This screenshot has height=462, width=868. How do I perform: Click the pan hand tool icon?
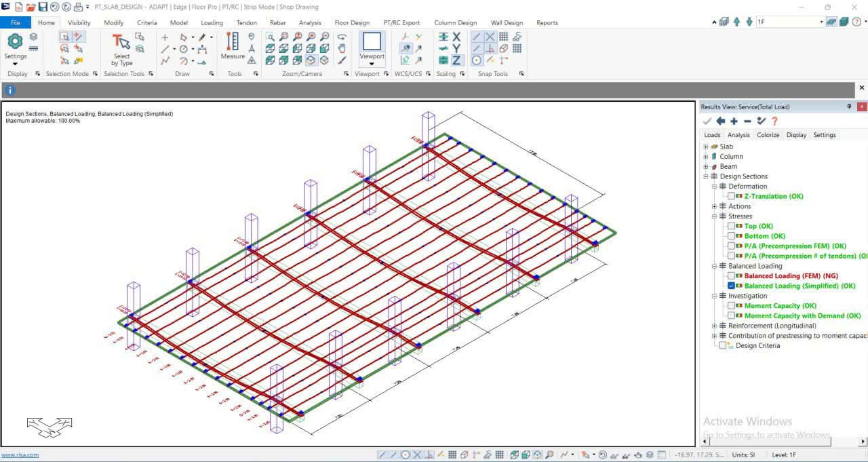[342, 48]
